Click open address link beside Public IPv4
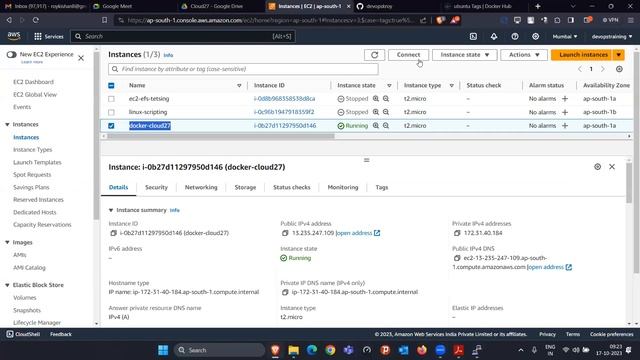 pos(358,233)
